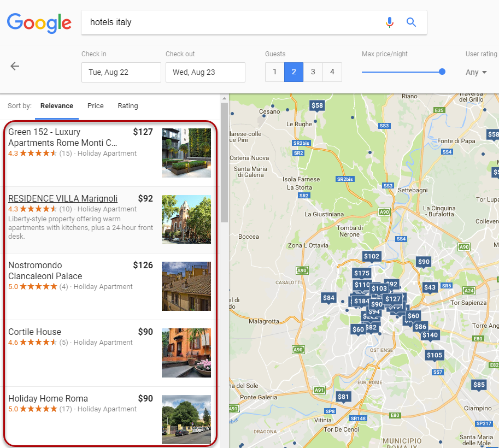Select the $103 map price marker
Image resolution: width=499 pixels, height=448 pixels.
pos(379,288)
